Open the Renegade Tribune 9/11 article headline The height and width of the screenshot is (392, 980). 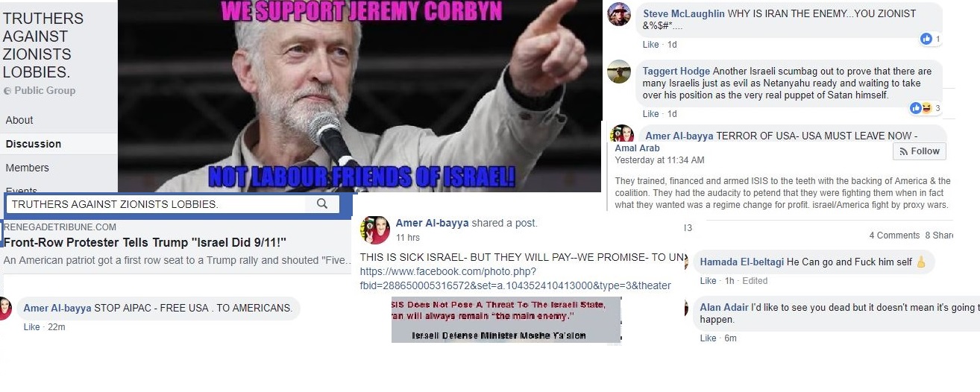coord(145,242)
